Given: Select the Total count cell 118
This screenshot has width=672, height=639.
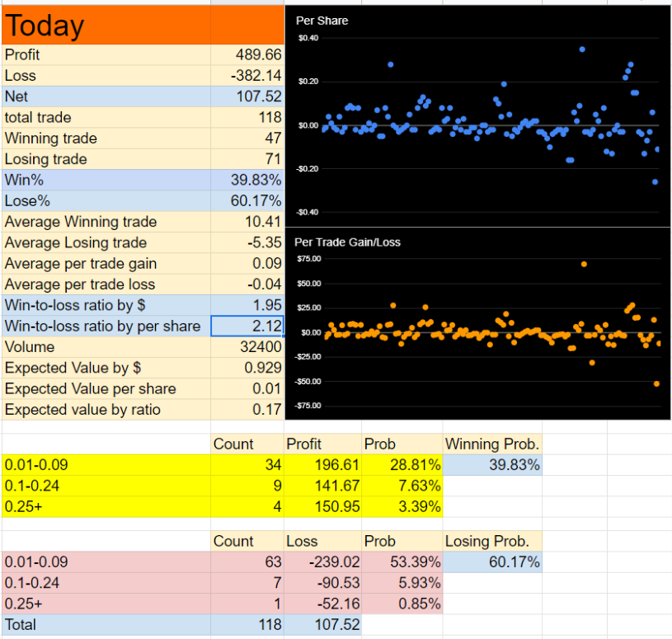Looking at the screenshot, I should [x=247, y=625].
